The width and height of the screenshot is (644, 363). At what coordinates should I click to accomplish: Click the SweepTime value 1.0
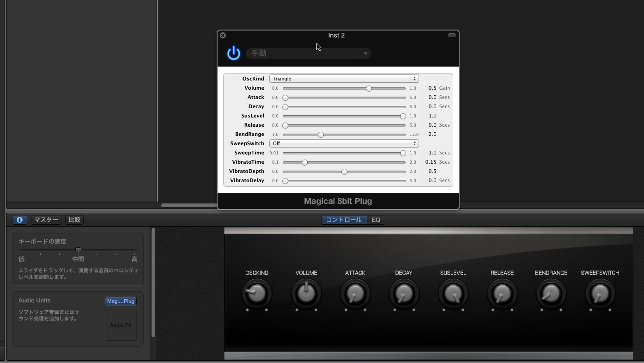point(432,153)
